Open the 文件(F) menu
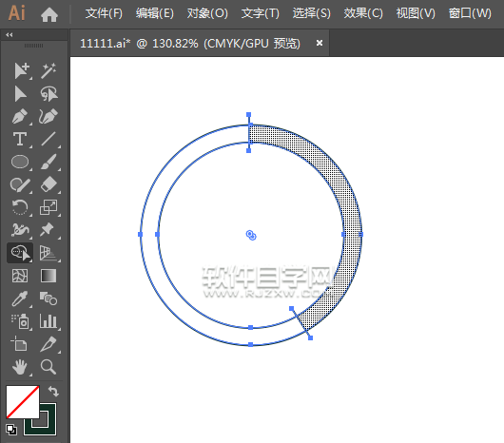 (104, 13)
